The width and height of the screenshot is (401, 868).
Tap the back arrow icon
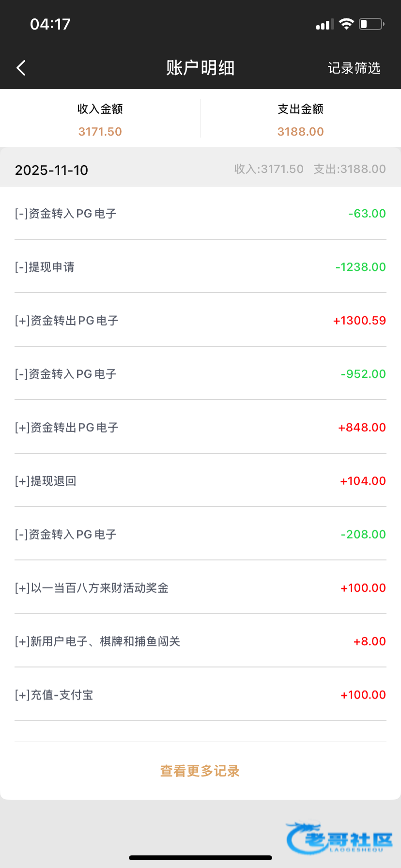point(21,68)
